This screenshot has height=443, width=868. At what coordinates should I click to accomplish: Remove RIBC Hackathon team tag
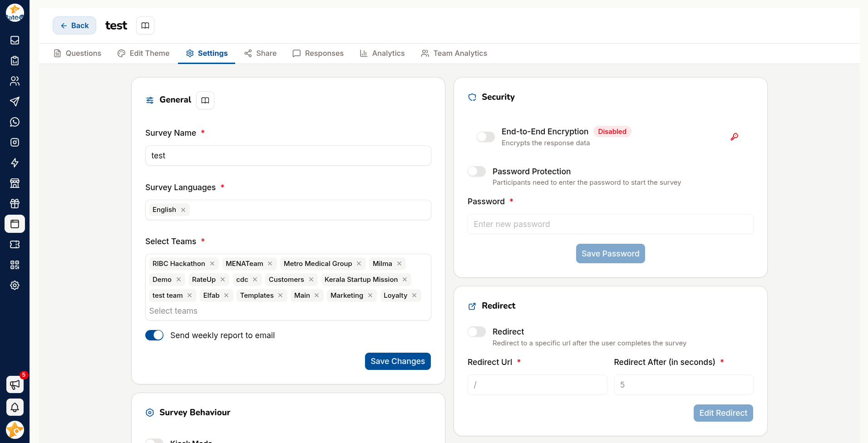[x=212, y=264]
